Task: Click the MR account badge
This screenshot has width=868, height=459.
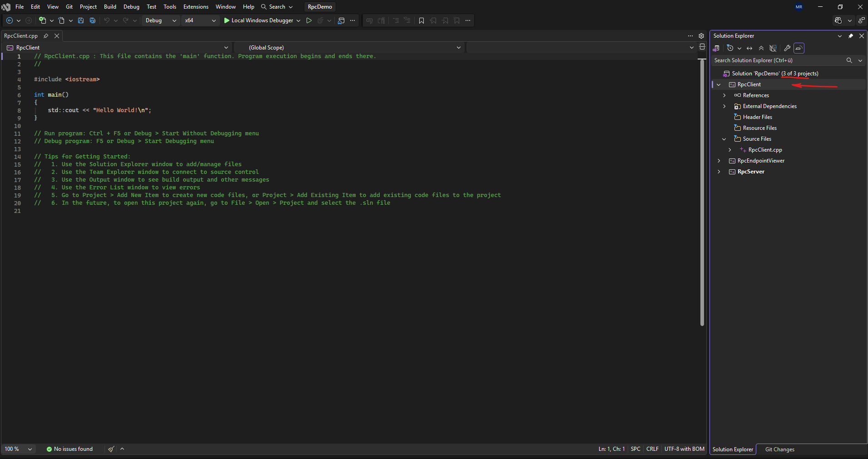Action: [x=799, y=7]
